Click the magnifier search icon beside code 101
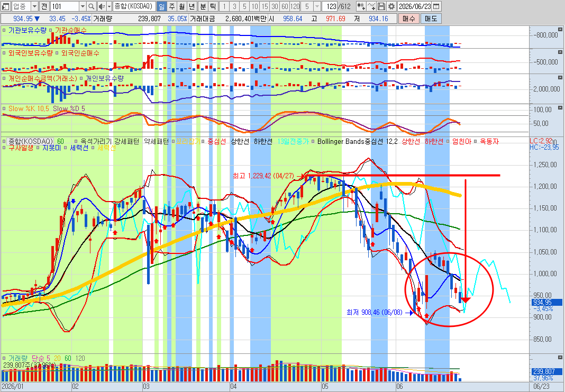Image resolution: width=565 pixels, height=392 pixels. tap(91, 6)
